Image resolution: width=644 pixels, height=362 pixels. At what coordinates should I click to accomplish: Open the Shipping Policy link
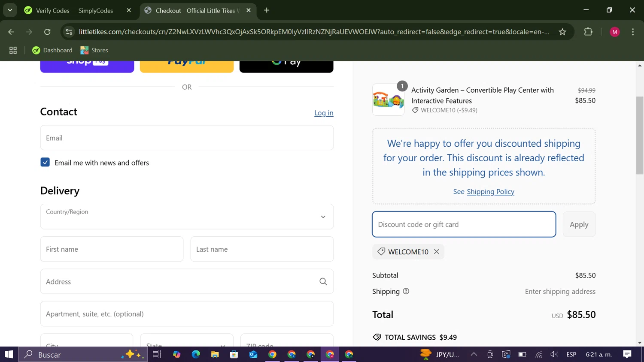[x=490, y=192]
